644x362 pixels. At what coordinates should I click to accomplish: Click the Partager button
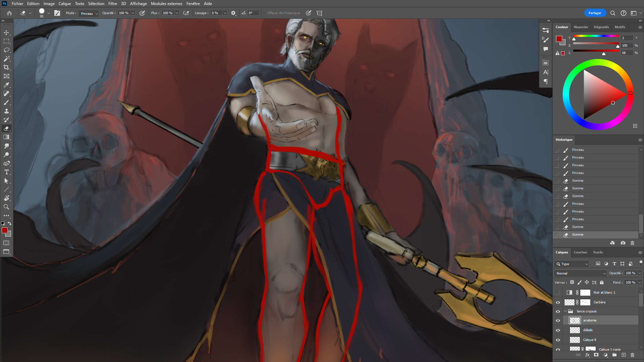pyautogui.click(x=595, y=13)
